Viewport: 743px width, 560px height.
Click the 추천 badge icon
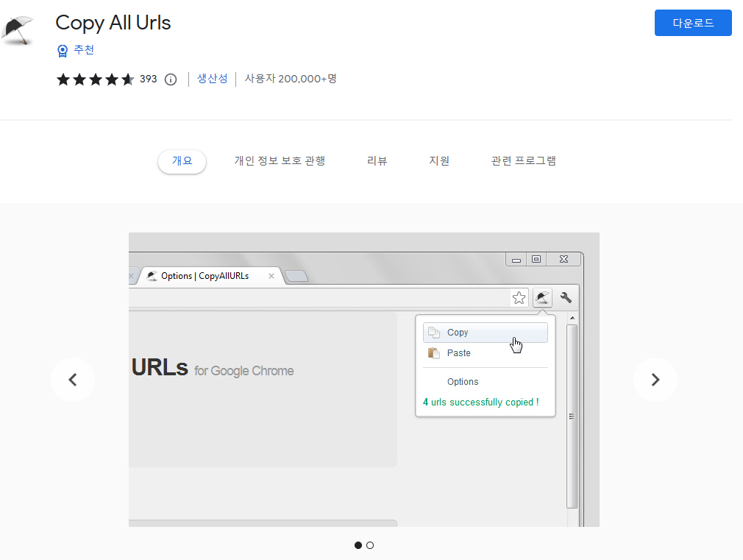(x=63, y=50)
